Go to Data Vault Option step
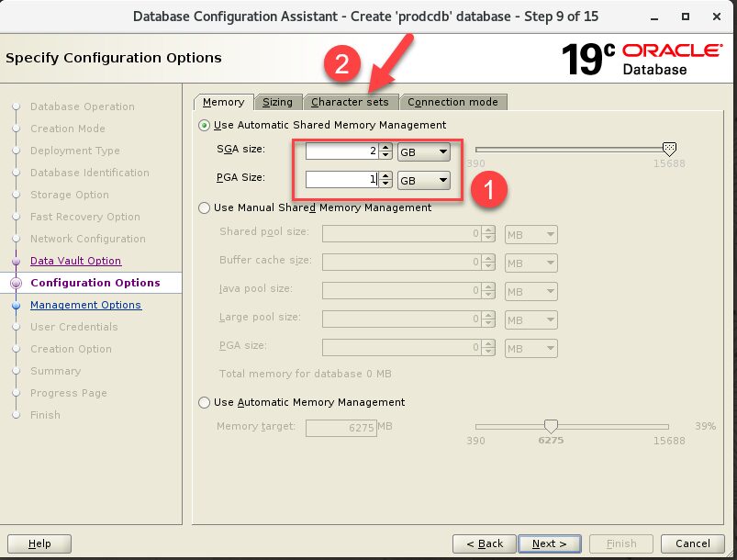737x560 pixels. point(75,261)
